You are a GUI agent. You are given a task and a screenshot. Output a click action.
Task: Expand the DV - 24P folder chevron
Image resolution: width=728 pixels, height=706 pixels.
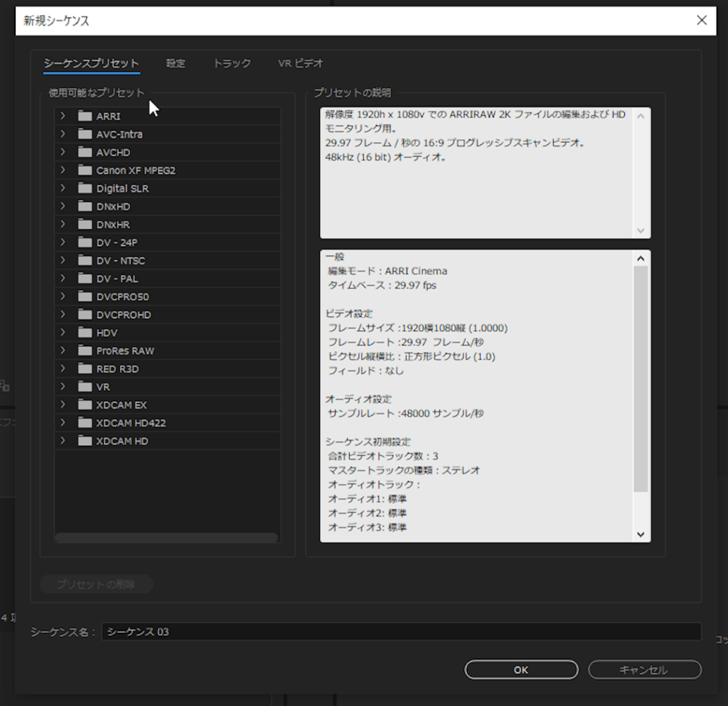(x=63, y=242)
